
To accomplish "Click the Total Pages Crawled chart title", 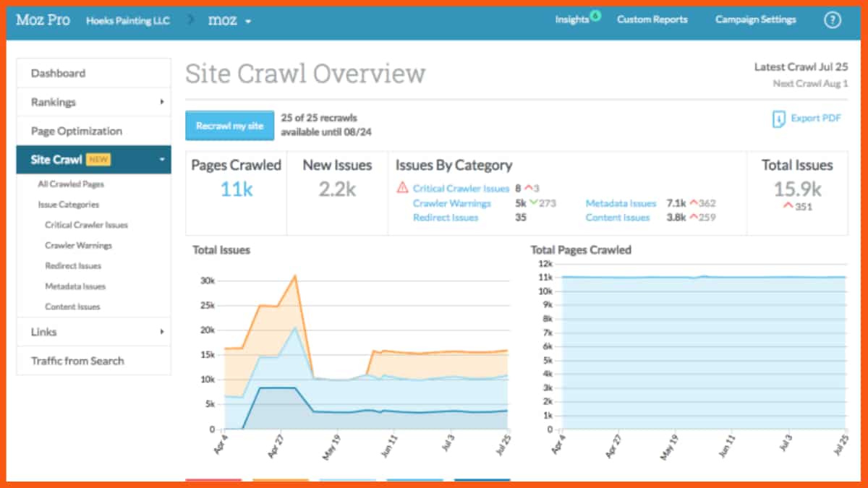I will (x=581, y=250).
